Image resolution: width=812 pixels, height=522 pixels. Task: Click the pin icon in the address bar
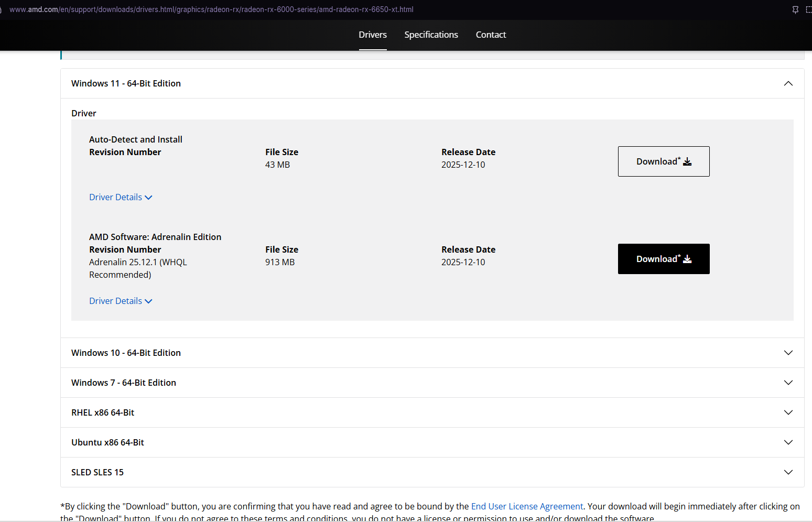[x=795, y=9]
